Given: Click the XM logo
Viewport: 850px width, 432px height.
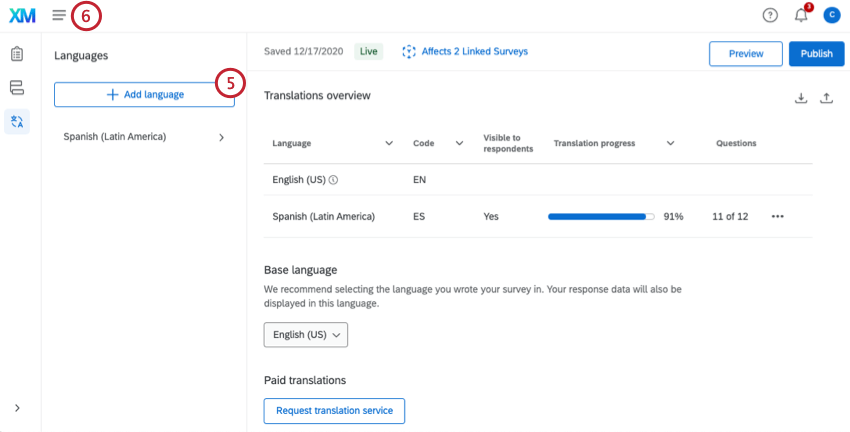Looking at the screenshot, I should click(x=22, y=15).
